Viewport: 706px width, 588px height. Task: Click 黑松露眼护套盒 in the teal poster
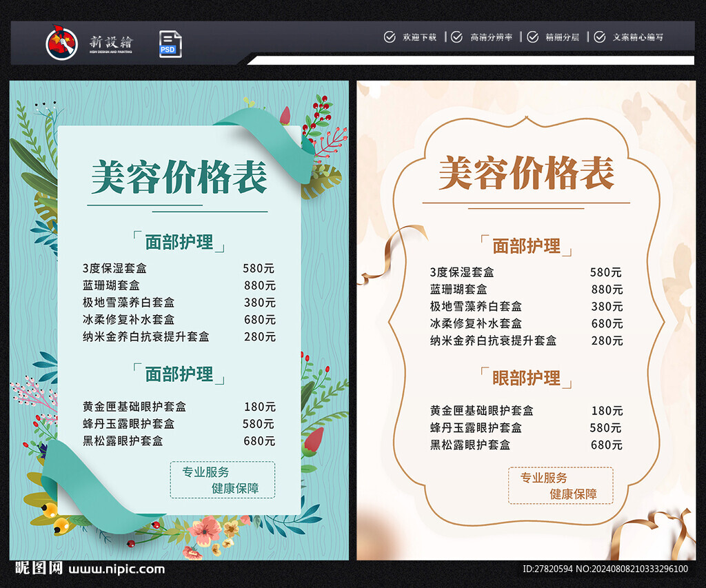tap(123, 440)
